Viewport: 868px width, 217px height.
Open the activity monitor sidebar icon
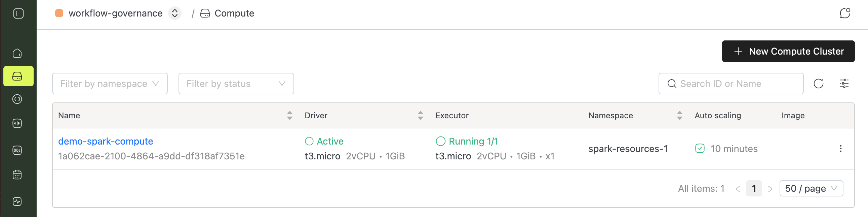click(x=17, y=201)
